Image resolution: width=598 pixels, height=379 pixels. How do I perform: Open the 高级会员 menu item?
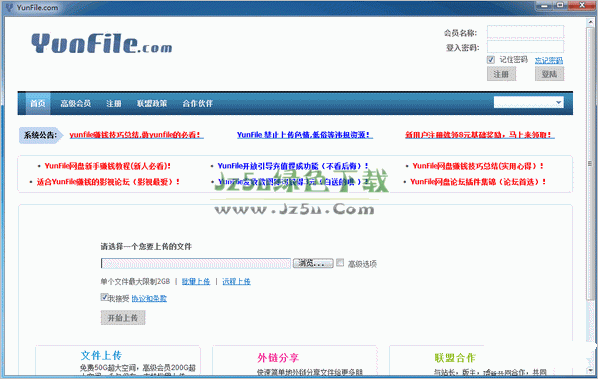coord(76,103)
